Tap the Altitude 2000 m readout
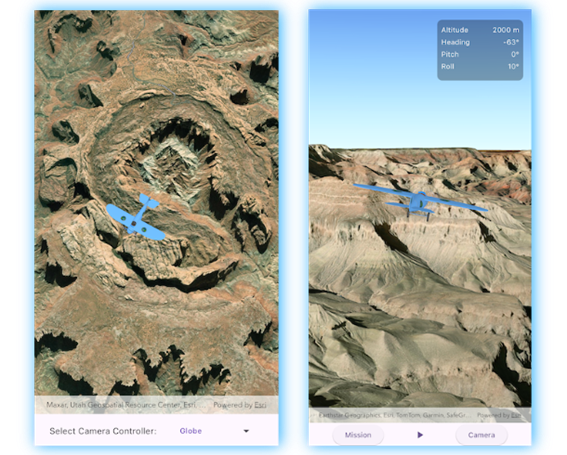Viewport: 567px width, 455px height. tap(480, 30)
